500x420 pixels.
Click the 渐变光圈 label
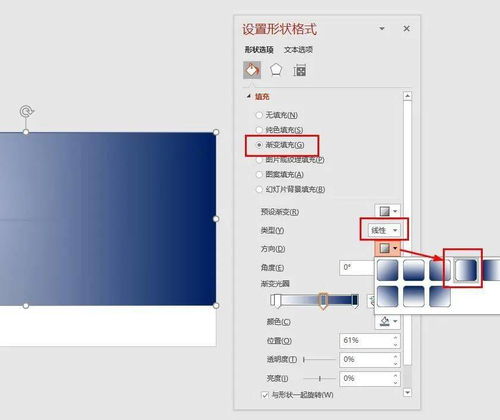(275, 284)
